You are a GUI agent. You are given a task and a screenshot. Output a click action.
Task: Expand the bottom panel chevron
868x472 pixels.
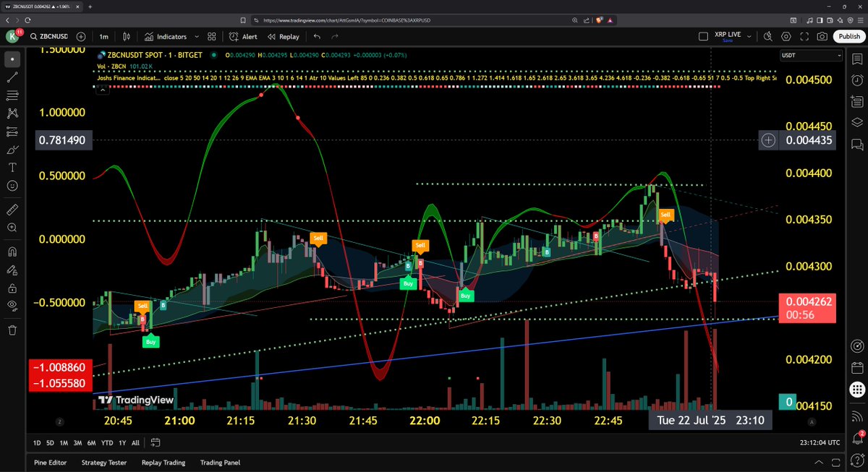coord(818,463)
